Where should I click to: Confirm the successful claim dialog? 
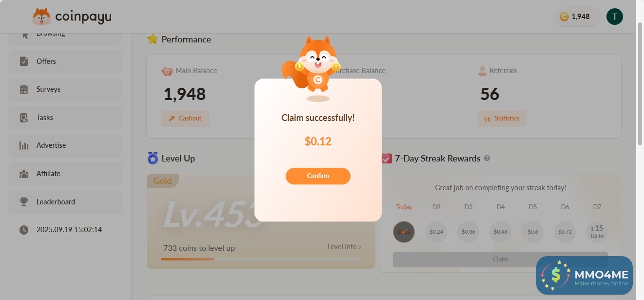click(x=318, y=176)
